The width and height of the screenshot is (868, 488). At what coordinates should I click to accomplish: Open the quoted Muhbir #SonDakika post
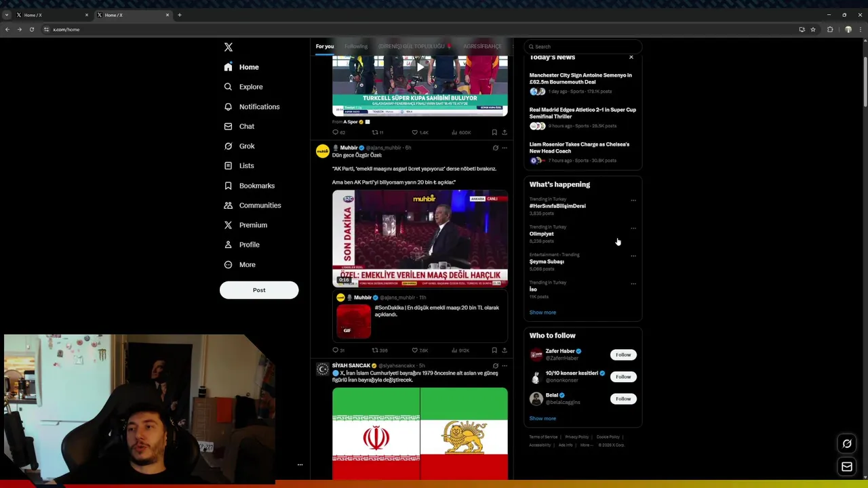(x=420, y=316)
